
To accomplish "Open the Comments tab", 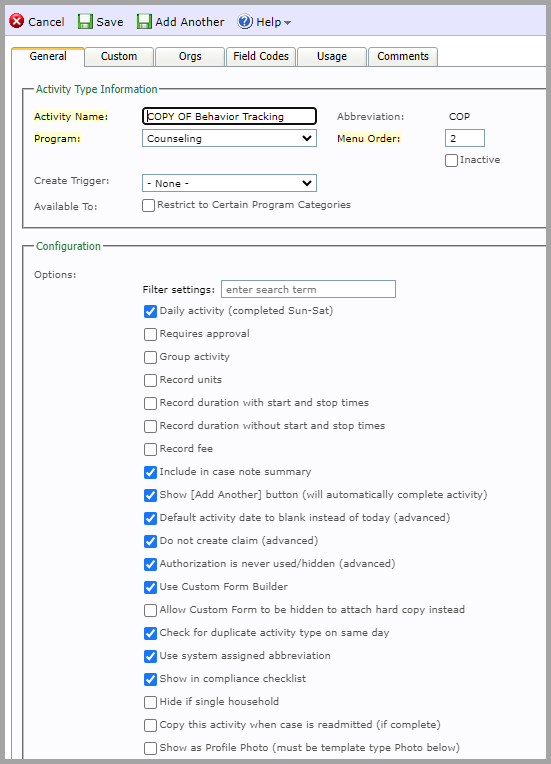I will 403,57.
